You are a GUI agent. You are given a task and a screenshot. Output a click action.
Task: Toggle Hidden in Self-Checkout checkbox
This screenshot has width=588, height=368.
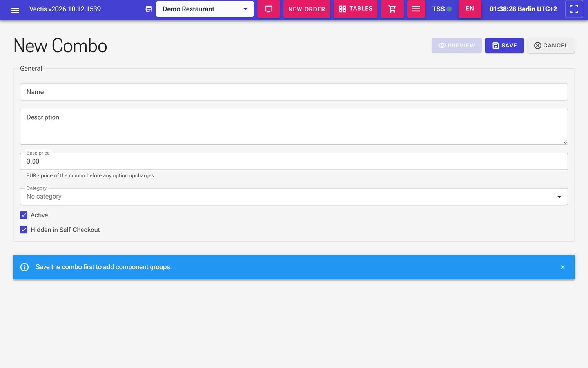(x=24, y=230)
